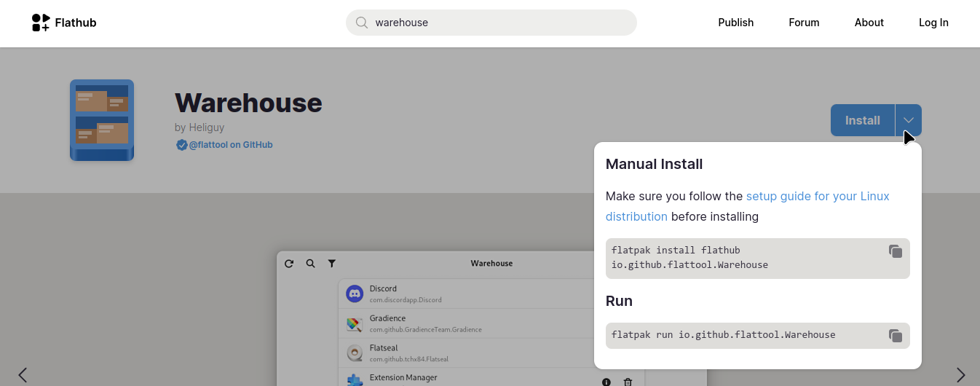Screen dimensions: 980x386
Task: Click the Warehouse screenshot preview image
Action: coord(437,320)
